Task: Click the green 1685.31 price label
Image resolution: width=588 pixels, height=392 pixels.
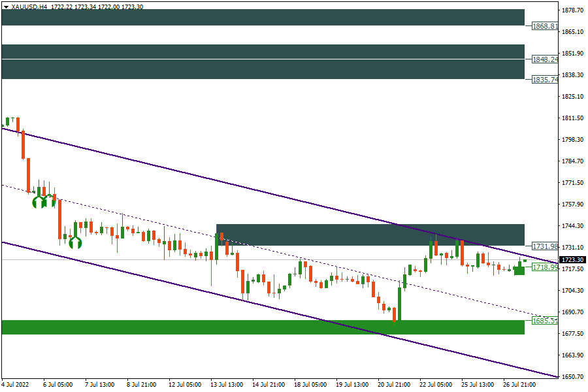Action: click(x=545, y=321)
